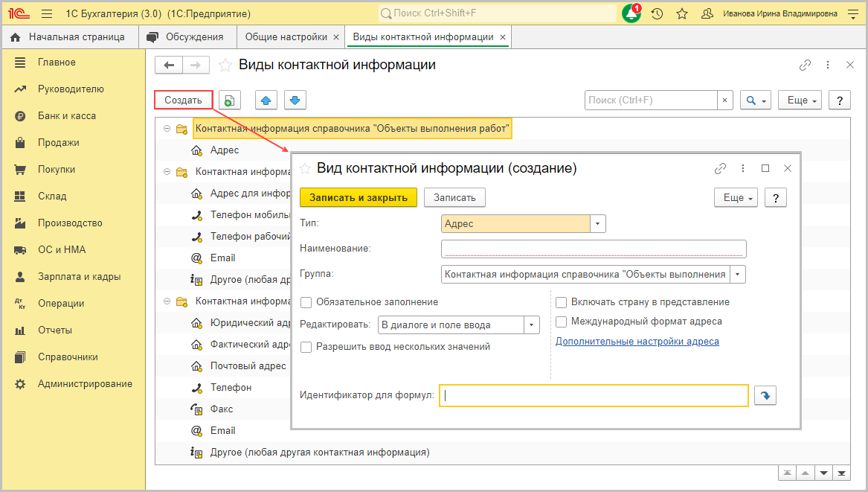Check Международный формат адреса

[561, 322]
